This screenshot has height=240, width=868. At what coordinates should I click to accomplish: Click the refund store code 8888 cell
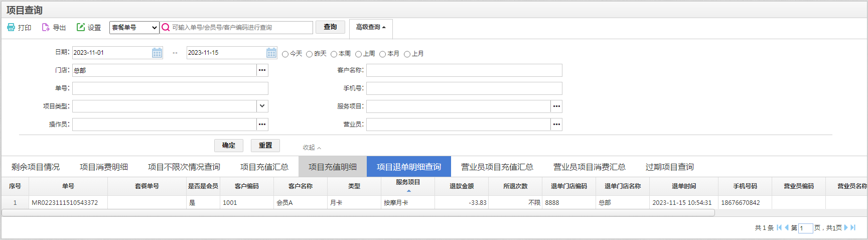click(569, 203)
